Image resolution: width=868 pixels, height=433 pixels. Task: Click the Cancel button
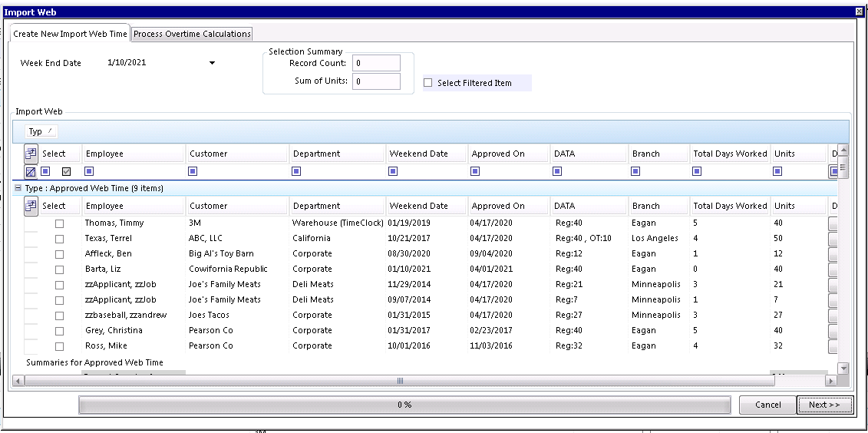(x=767, y=405)
